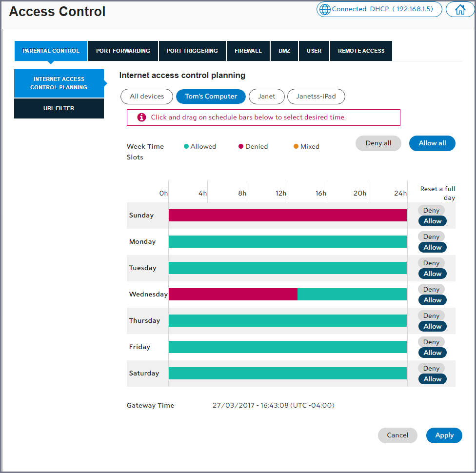Screen dimensions: 476x473
Task: Set Friday to Deny for the full day
Action: 431,342
